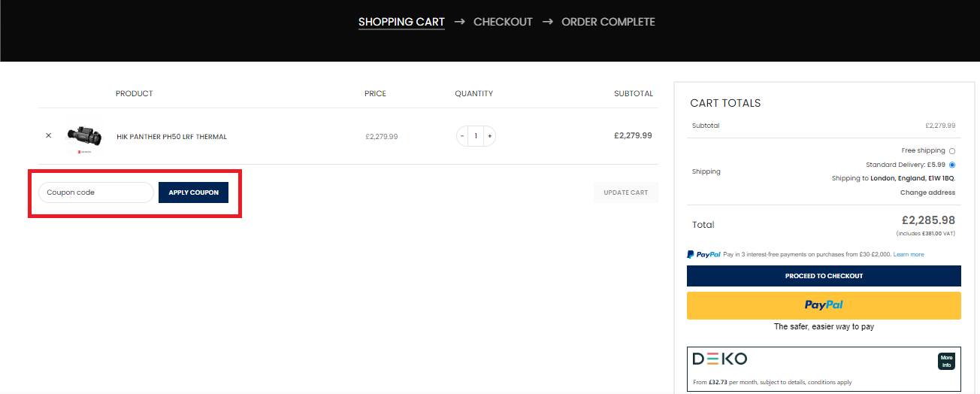Image resolution: width=980 pixels, height=394 pixels.
Task: Increase quantity with plus button
Action: tap(490, 136)
